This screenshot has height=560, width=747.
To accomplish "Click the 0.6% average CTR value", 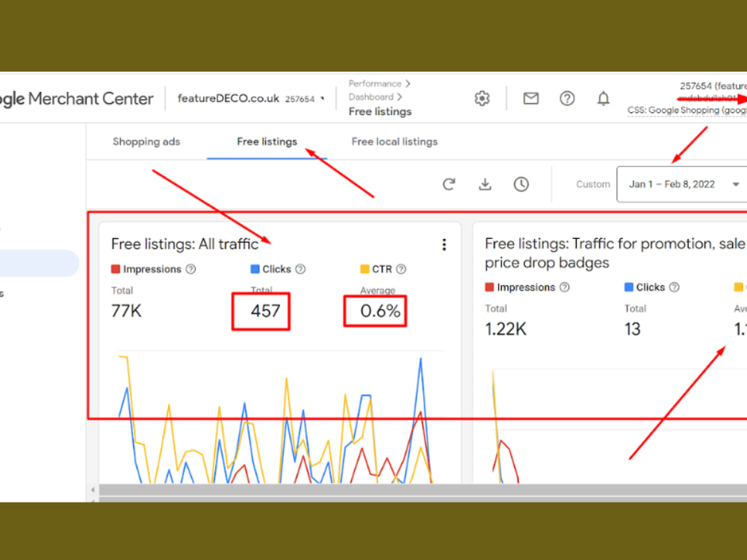I will pos(380,311).
